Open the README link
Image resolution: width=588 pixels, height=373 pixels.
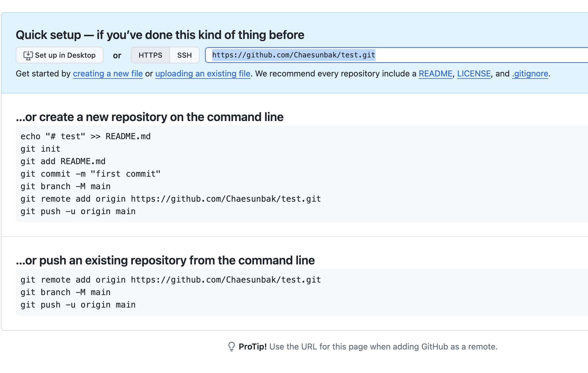pyautogui.click(x=435, y=73)
